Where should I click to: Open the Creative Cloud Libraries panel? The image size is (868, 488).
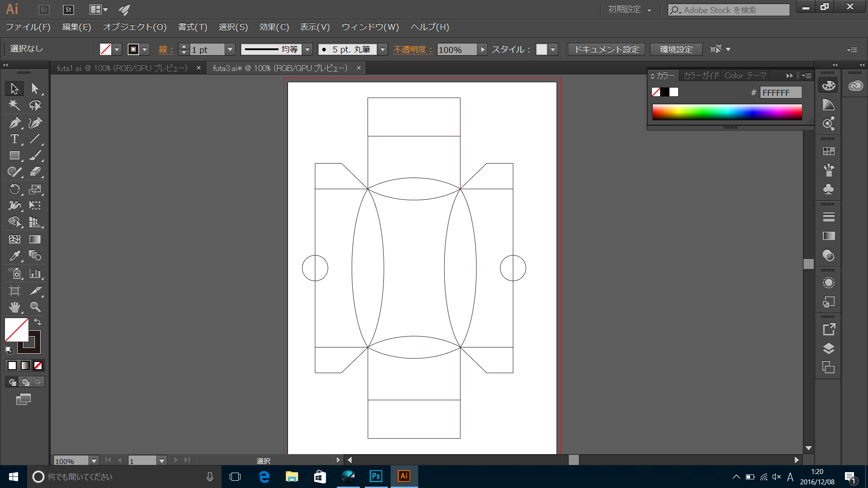point(855,85)
